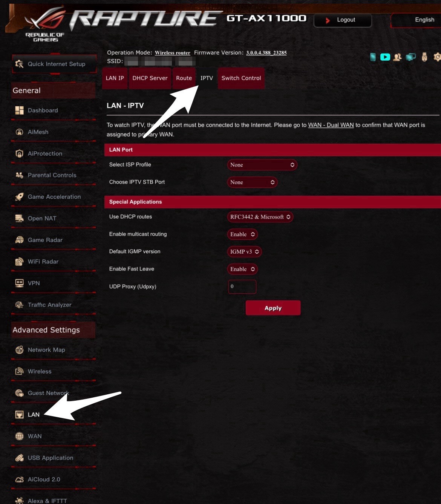
Task: Click the Open NAT icon
Action: point(19,218)
